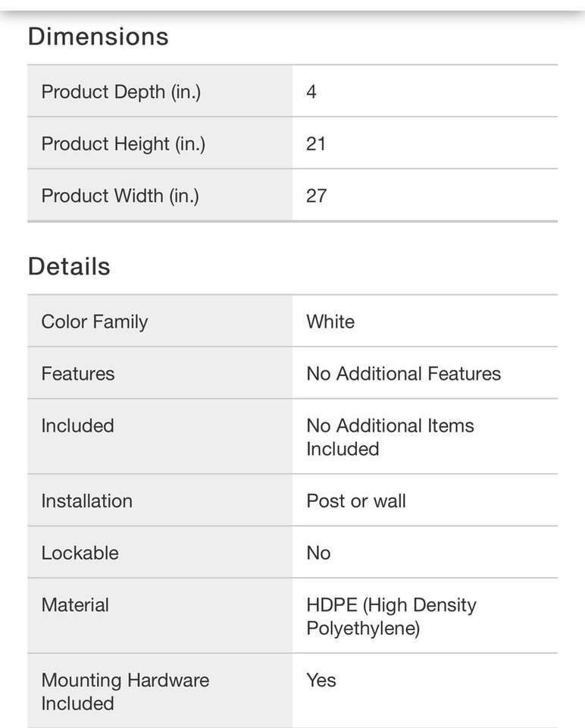Click the Product Width value 27
Screen dimensions: 585x728
(x=316, y=196)
